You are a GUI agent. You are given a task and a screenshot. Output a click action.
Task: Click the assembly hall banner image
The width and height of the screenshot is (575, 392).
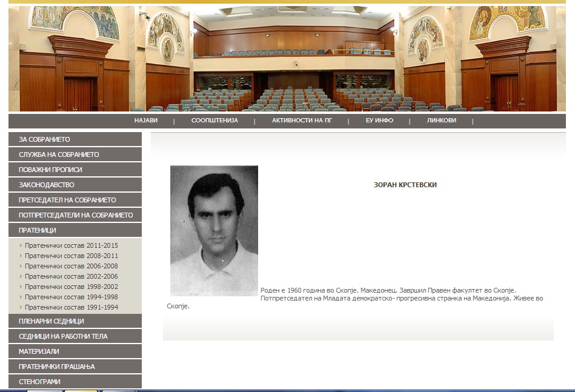287,59
